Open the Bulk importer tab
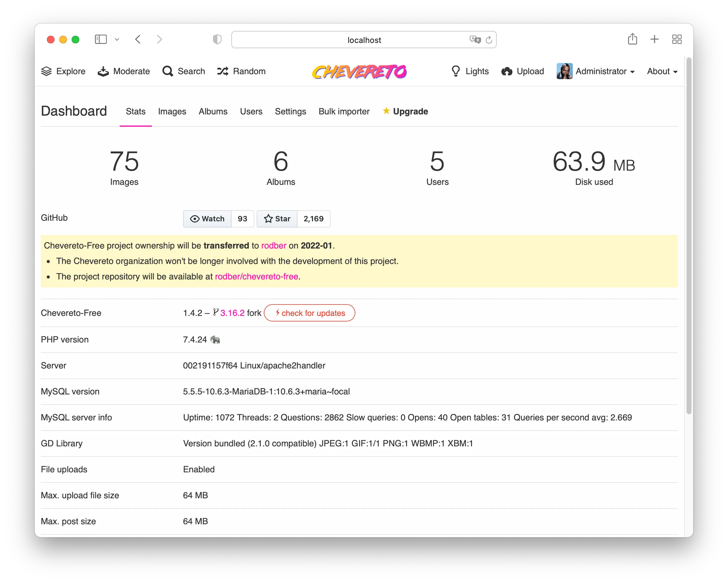Image resolution: width=728 pixels, height=583 pixels. [x=344, y=111]
